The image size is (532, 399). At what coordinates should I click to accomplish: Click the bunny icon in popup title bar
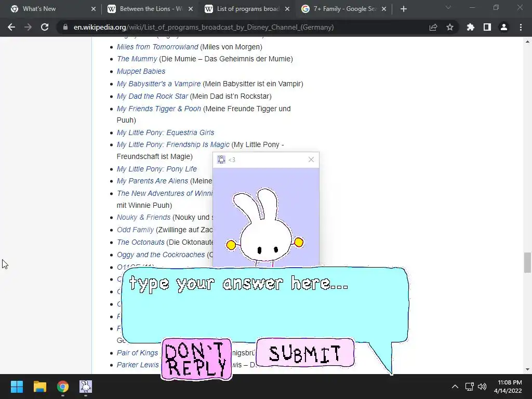point(221,160)
